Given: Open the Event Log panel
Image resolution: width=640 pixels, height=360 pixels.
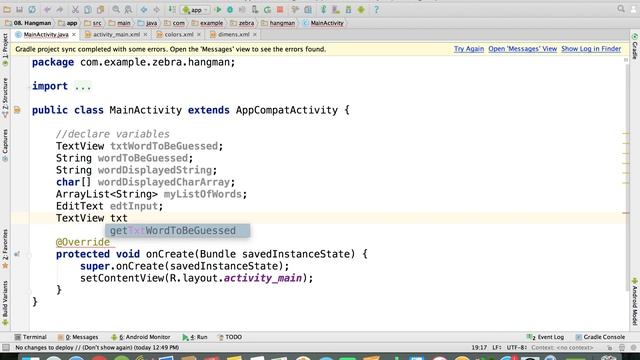Looking at the screenshot, I should tap(546, 337).
